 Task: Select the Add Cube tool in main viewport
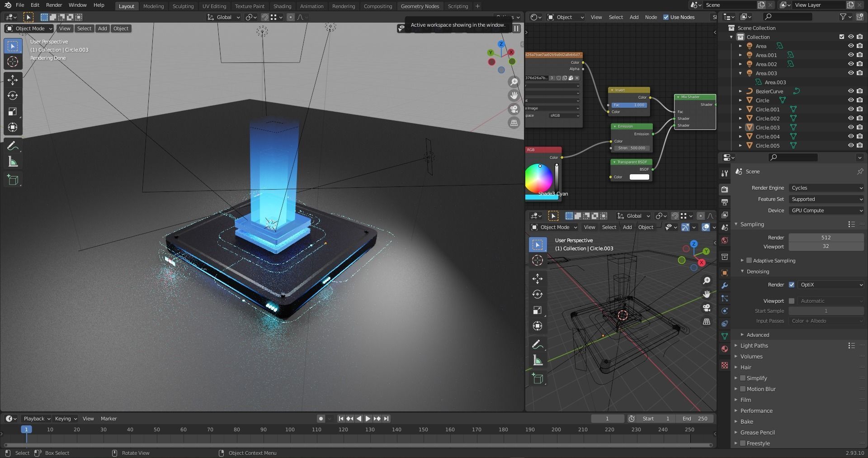tap(13, 180)
